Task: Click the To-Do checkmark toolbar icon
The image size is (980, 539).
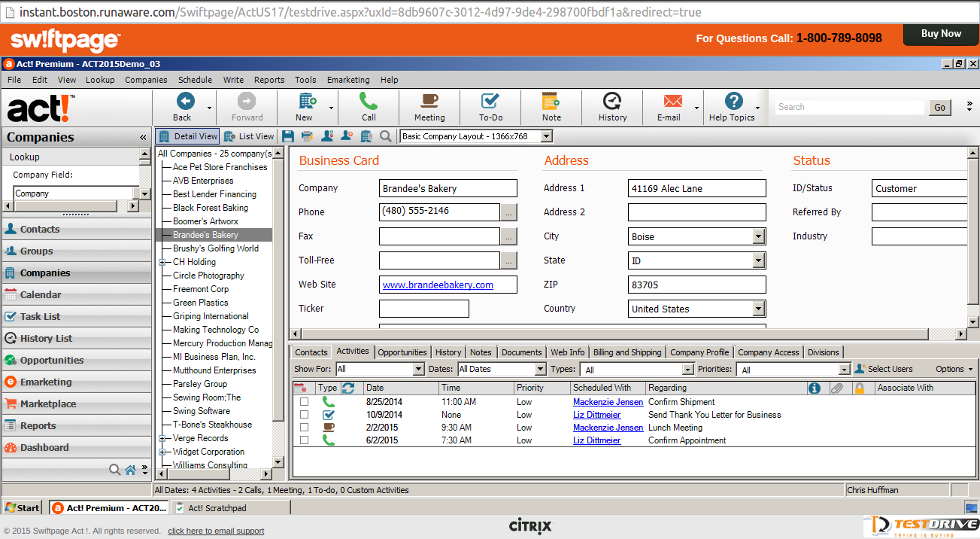Action: (490, 102)
